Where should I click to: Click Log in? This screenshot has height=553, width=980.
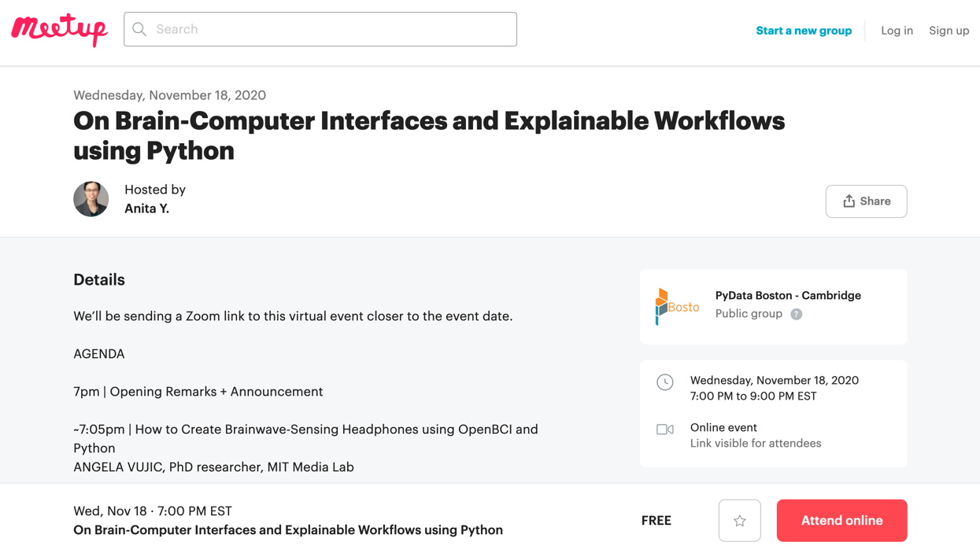(897, 31)
